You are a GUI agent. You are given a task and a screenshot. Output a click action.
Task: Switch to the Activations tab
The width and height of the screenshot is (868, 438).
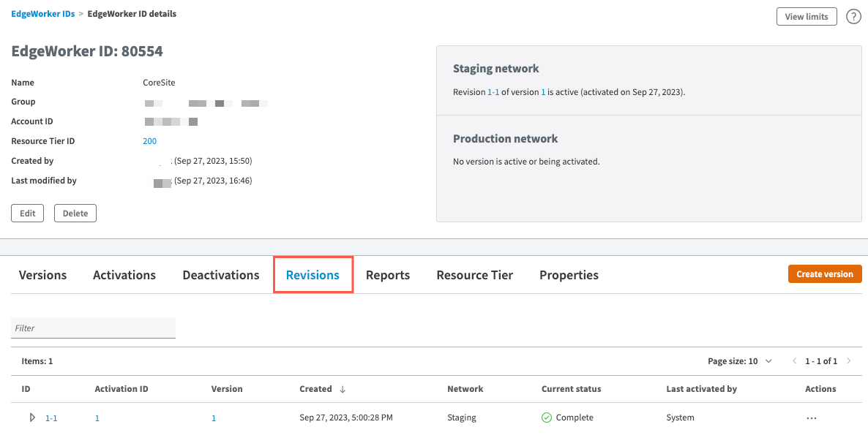point(124,275)
